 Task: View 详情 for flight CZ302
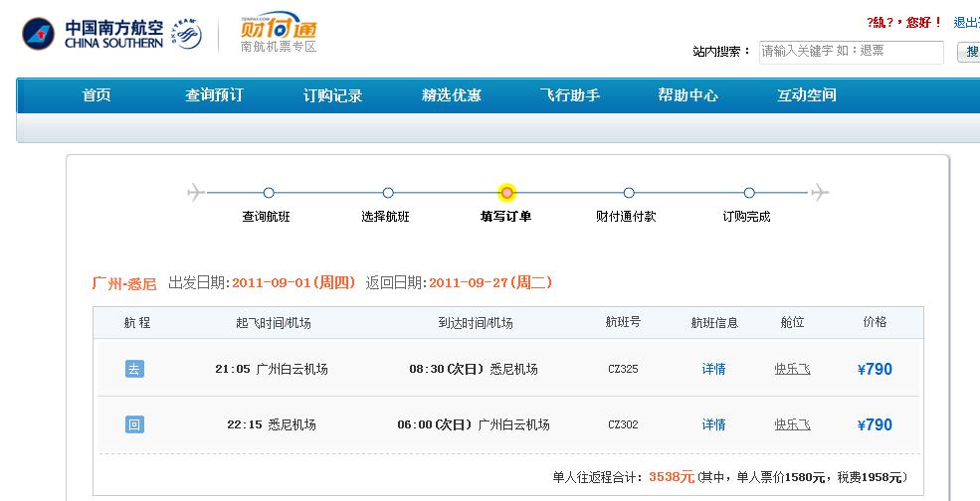click(x=713, y=424)
